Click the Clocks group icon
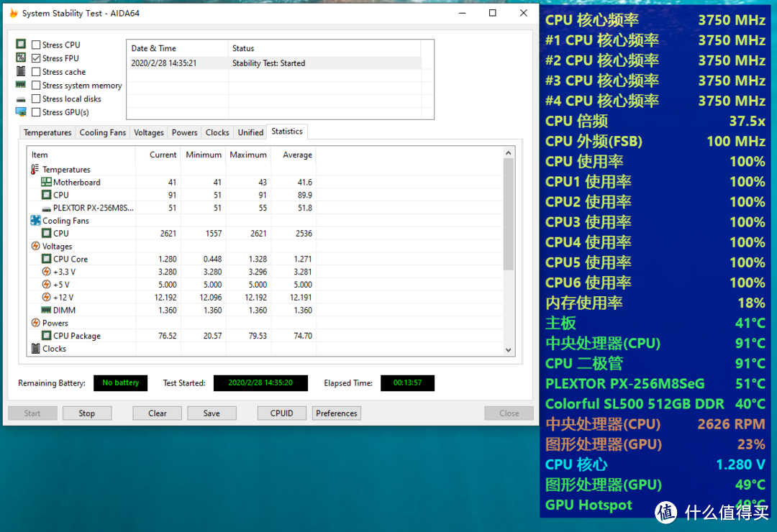Image resolution: width=777 pixels, height=532 pixels. 35,349
